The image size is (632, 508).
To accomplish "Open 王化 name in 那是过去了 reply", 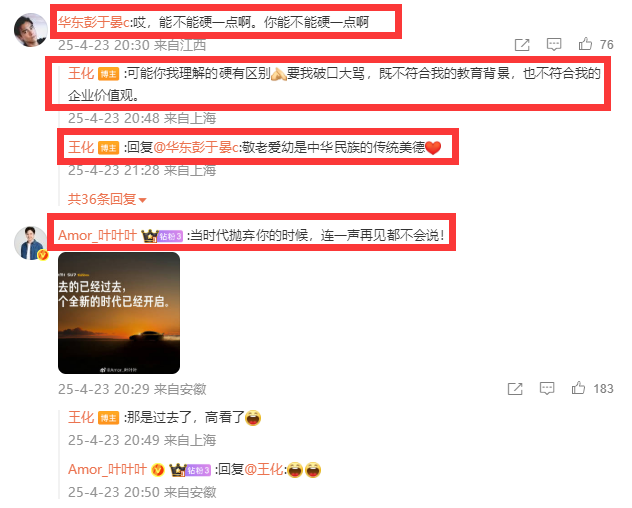I will (x=81, y=417).
